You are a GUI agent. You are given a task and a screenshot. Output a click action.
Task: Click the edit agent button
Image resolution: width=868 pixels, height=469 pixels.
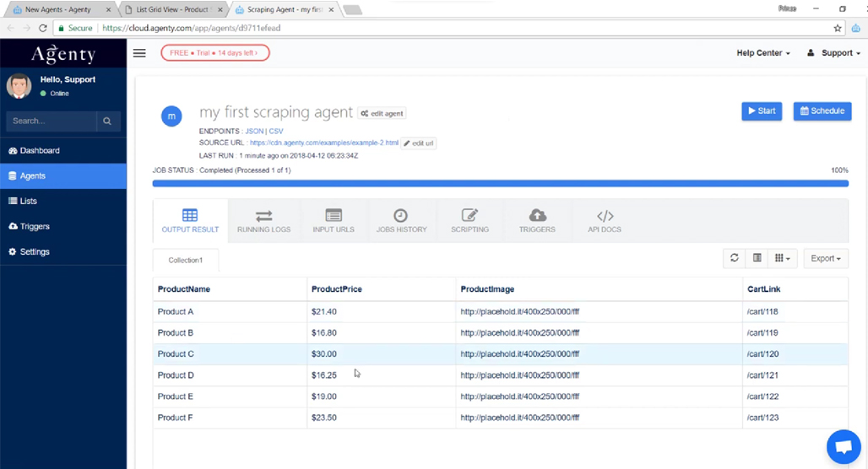382,113
